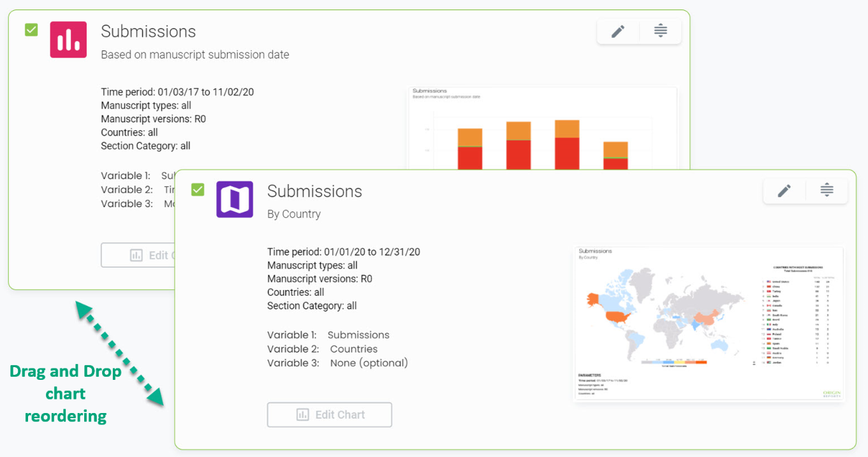Click "Time period: 01/03/17 to 11/02/20" text

click(177, 92)
